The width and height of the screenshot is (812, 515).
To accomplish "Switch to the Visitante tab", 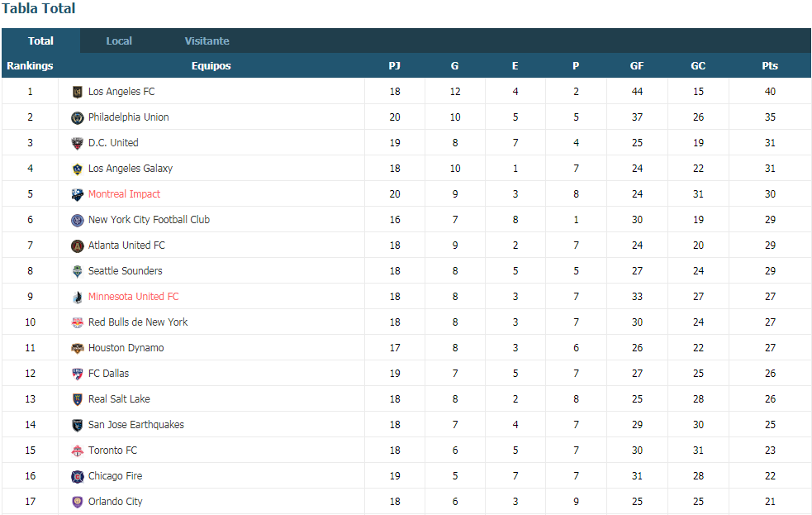I will (x=207, y=41).
